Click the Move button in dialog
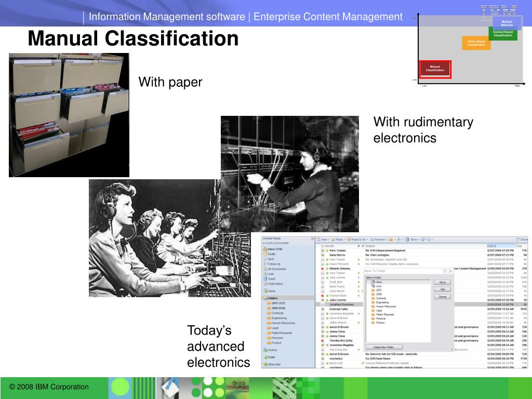This screenshot has width=532, height=399. point(443,282)
